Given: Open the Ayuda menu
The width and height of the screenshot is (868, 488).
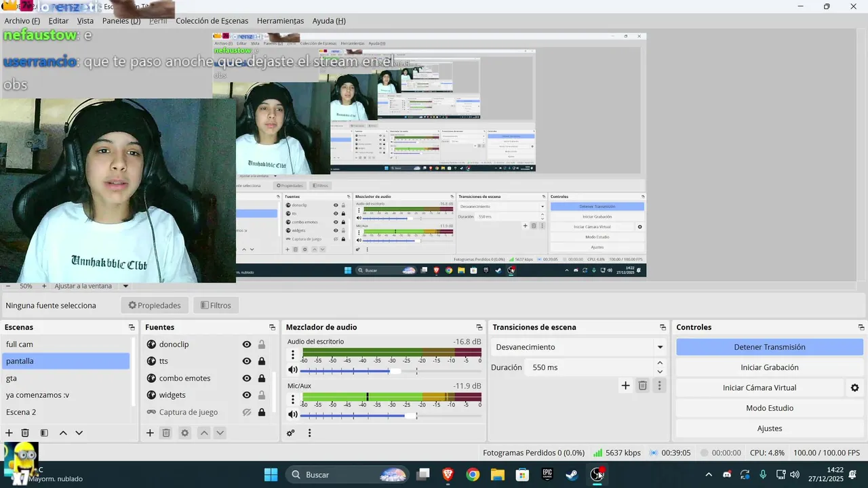Looking at the screenshot, I should click(329, 21).
